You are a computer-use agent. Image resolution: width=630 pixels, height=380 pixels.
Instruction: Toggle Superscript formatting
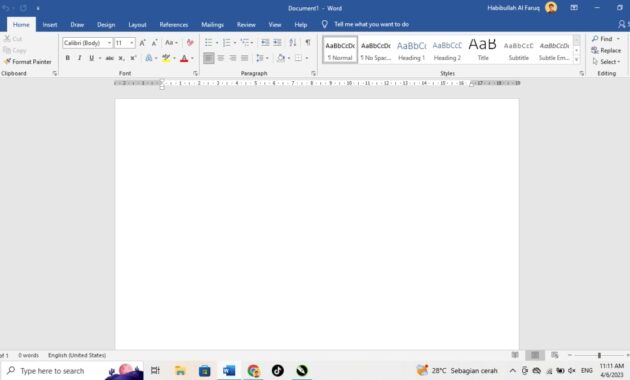point(133,58)
